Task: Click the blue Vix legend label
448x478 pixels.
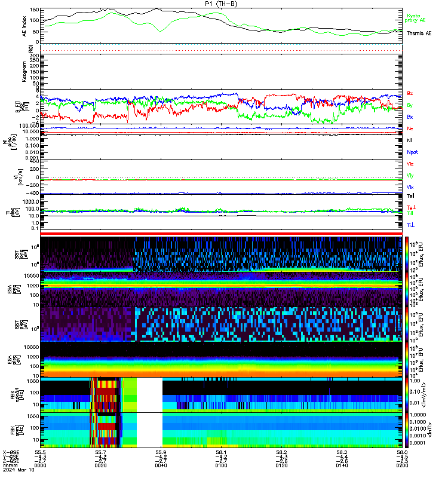Action: tap(410, 187)
